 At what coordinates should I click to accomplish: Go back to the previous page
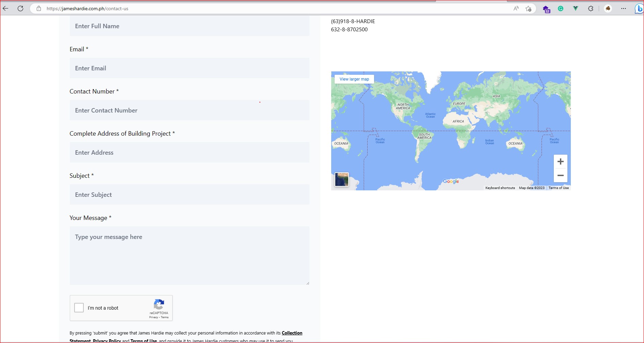[x=5, y=8]
